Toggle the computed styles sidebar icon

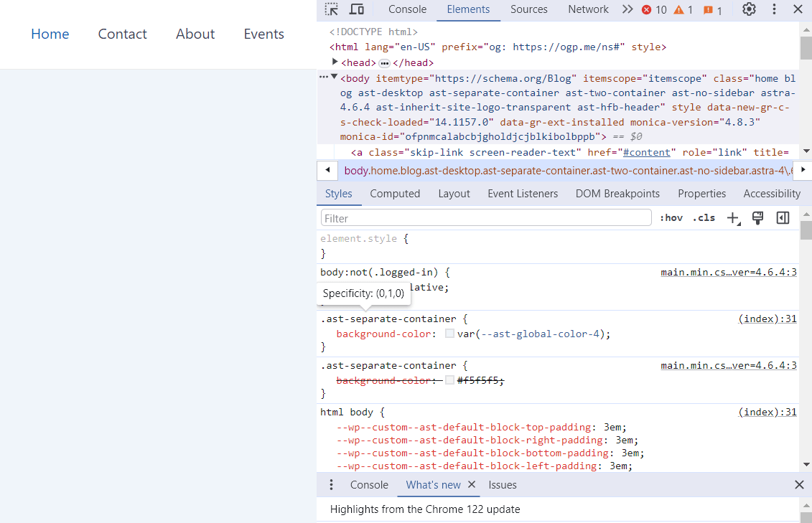(783, 218)
